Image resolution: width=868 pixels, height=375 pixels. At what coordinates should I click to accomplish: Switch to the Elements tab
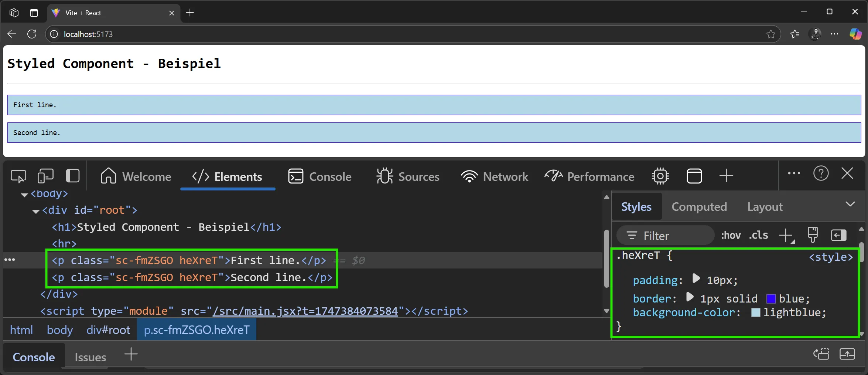click(x=227, y=176)
